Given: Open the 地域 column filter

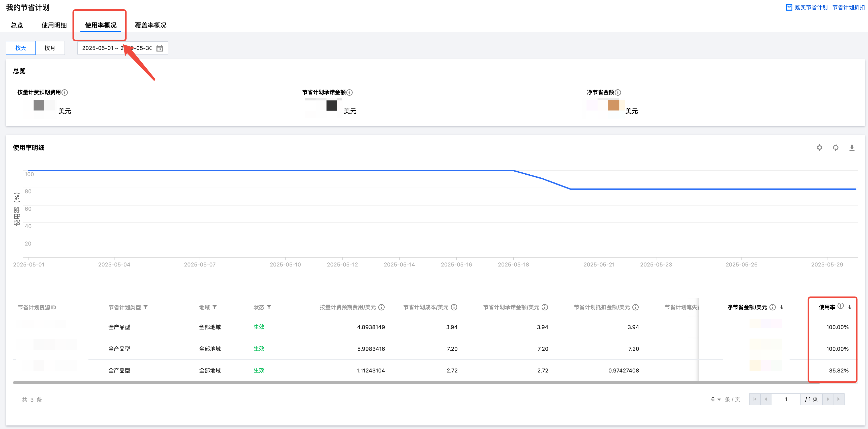Looking at the screenshot, I should coord(215,307).
